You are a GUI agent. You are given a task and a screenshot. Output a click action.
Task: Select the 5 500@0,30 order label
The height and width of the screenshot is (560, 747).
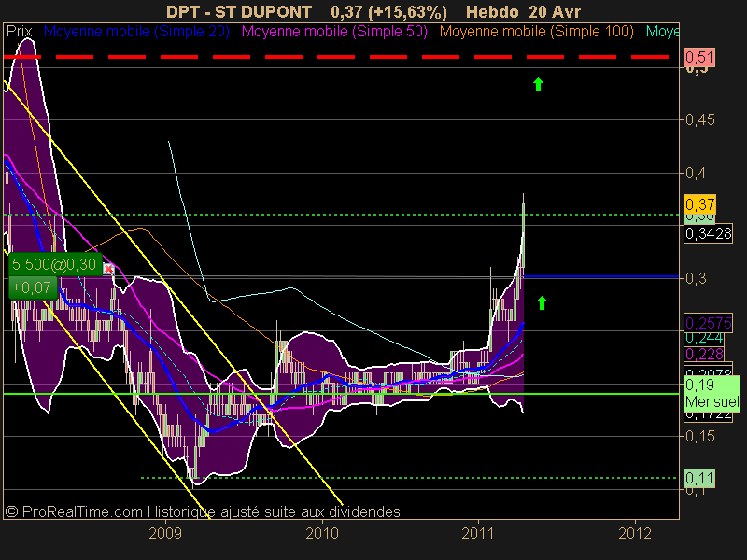(x=55, y=264)
